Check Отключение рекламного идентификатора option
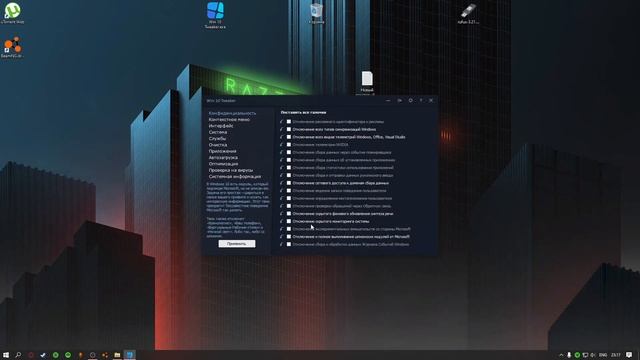The height and width of the screenshot is (360, 640). [x=289, y=122]
